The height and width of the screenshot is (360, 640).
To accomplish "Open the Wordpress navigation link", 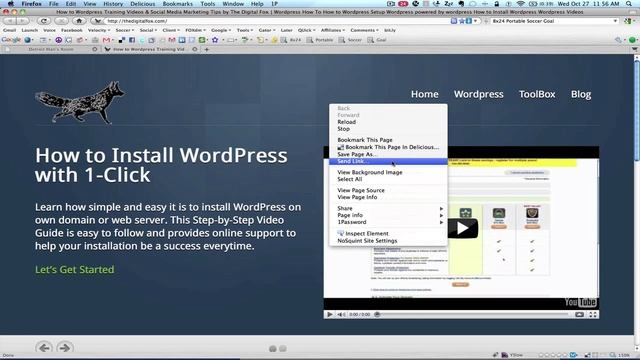I will 478,94.
